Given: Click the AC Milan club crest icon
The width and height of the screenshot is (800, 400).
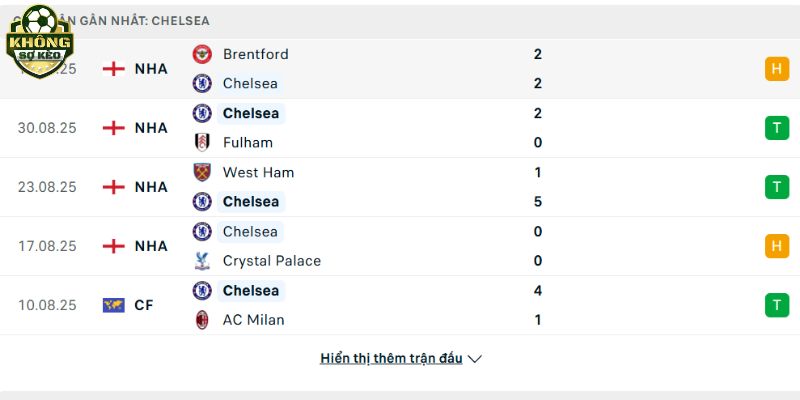Looking at the screenshot, I should click(202, 320).
